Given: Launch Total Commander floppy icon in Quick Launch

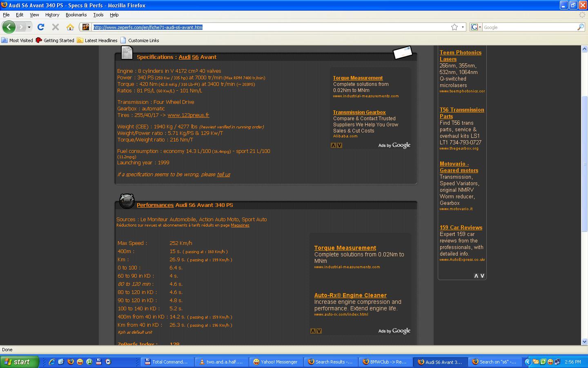Looking at the screenshot, I should pyautogui.click(x=99, y=362).
